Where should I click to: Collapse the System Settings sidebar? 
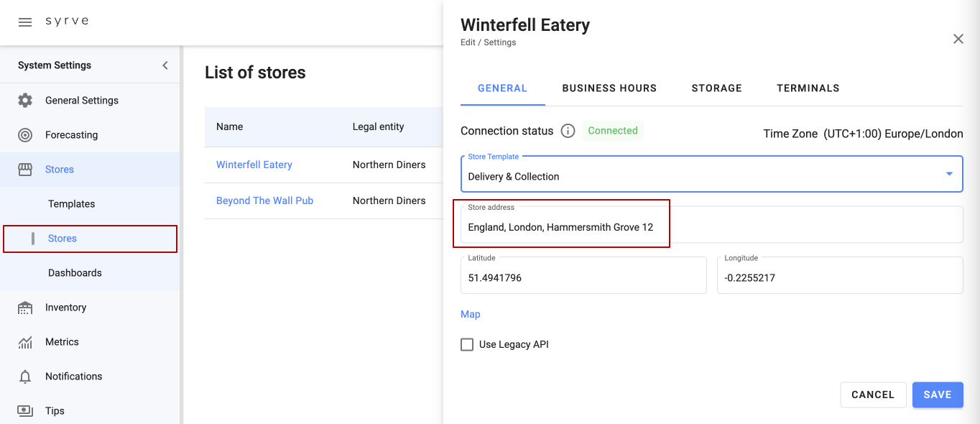pos(165,65)
